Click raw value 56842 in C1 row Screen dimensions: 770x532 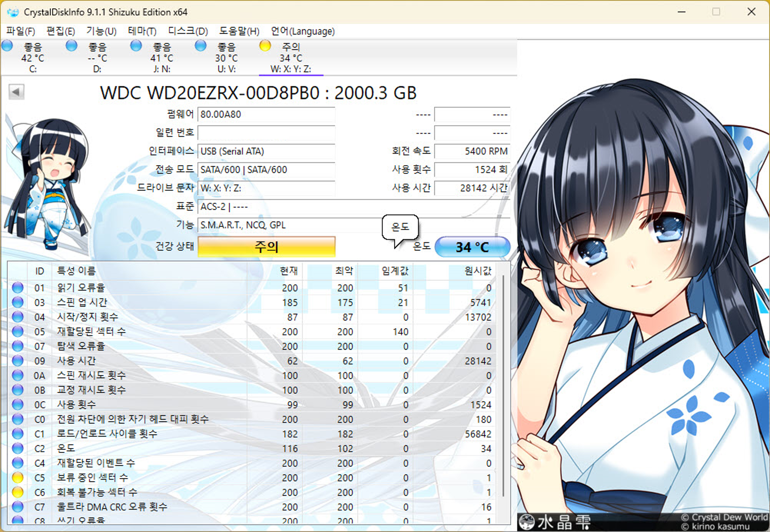478,434
